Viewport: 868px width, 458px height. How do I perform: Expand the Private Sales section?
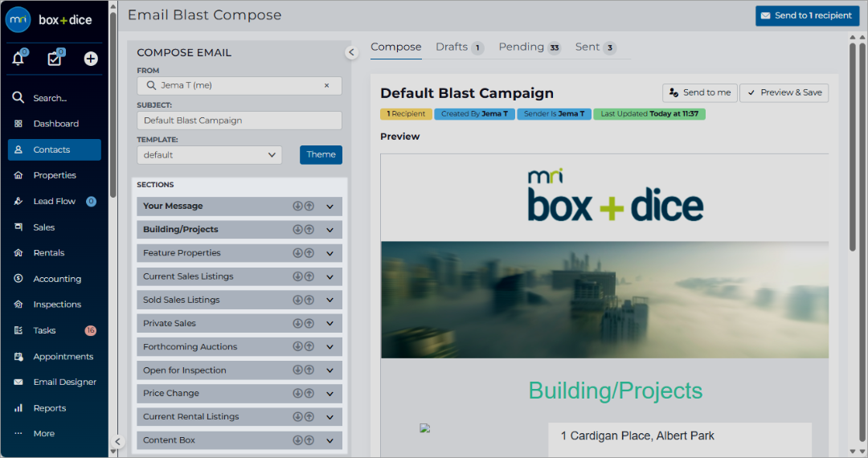330,324
